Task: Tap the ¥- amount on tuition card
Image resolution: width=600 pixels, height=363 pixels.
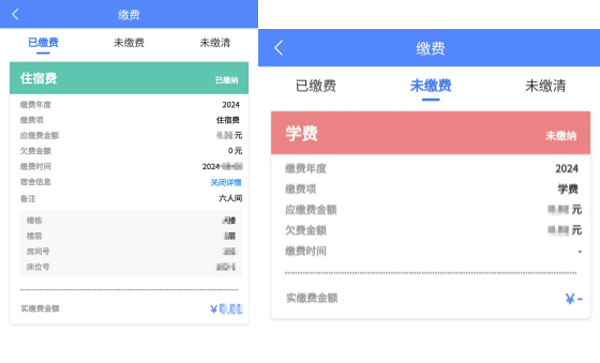Action: point(574,298)
